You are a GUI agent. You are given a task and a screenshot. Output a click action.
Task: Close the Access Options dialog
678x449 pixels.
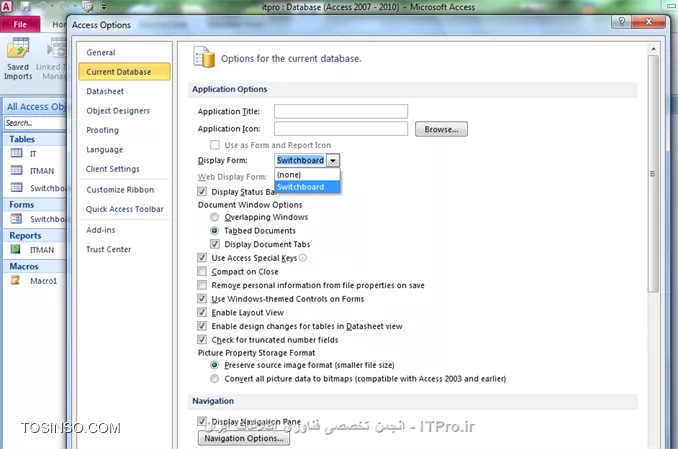pos(648,22)
